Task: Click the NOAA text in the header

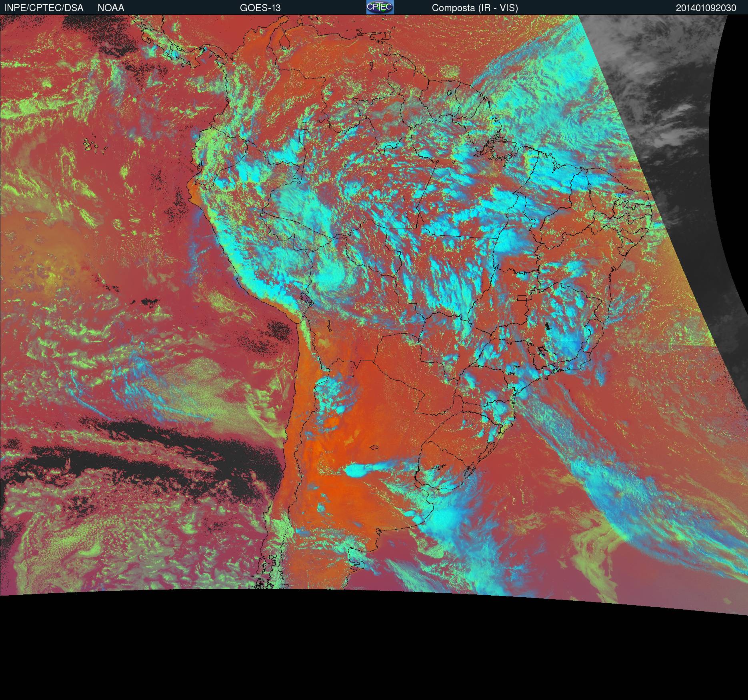Action: tap(111, 8)
